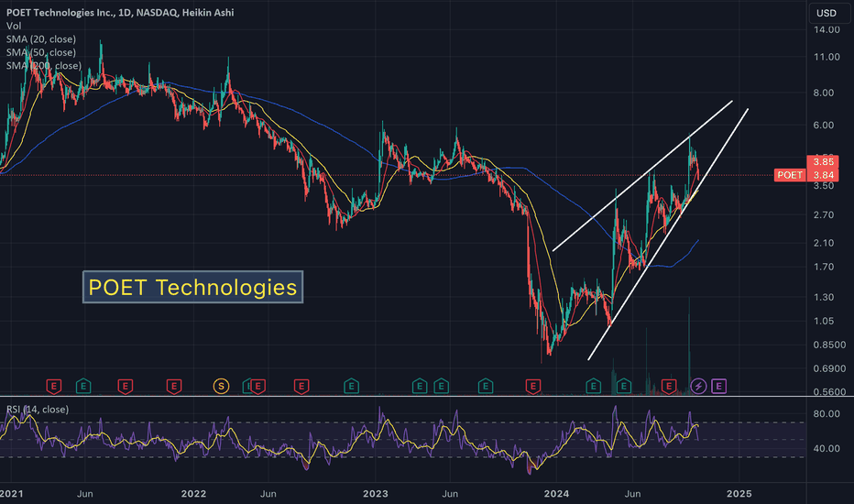The image size is (854, 504).
Task: Click the POET symbol price tag
Action: point(790,175)
